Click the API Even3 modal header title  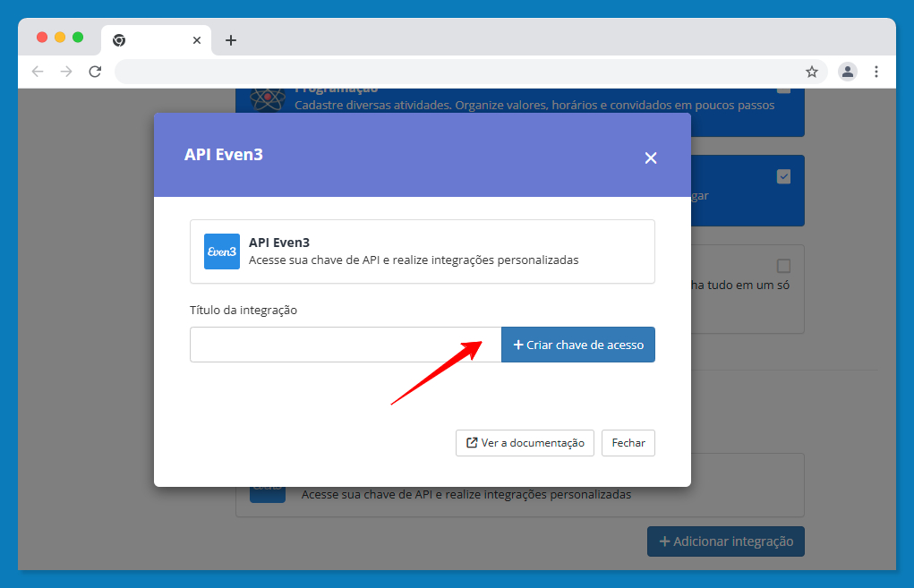pos(224,155)
